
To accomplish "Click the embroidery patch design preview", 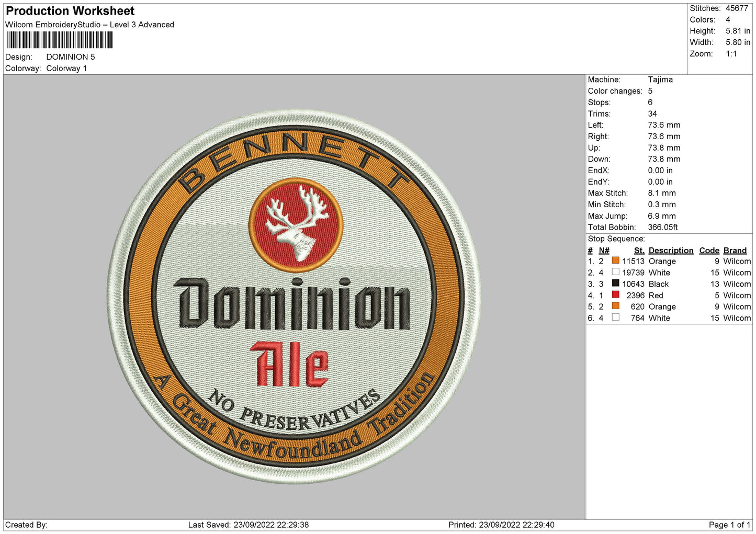I will 294,296.
